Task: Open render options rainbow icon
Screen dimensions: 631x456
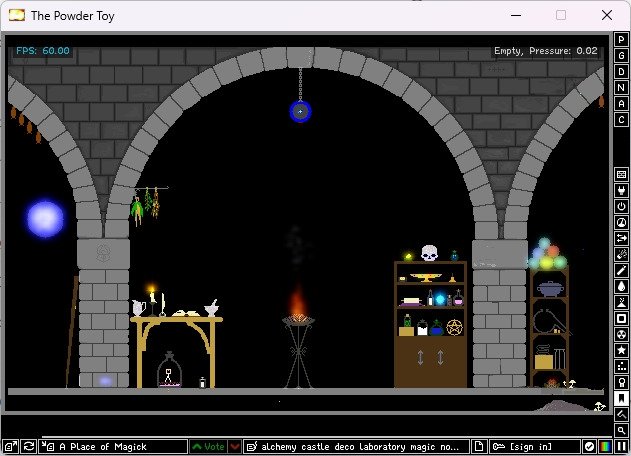Action: pos(605,446)
